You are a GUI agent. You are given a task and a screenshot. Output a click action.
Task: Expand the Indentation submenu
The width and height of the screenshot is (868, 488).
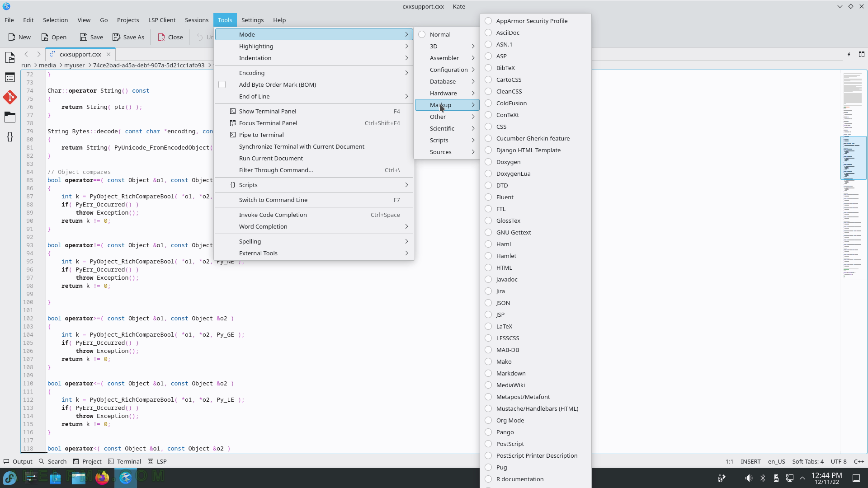(314, 58)
